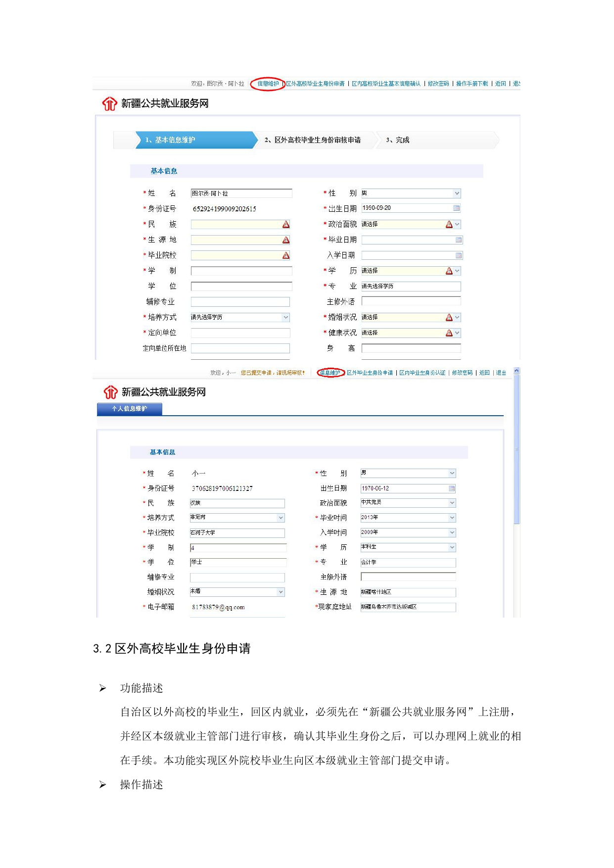Click 民族 field containing 汉族
Image resolution: width=614 pixels, height=868 pixels.
(x=237, y=503)
